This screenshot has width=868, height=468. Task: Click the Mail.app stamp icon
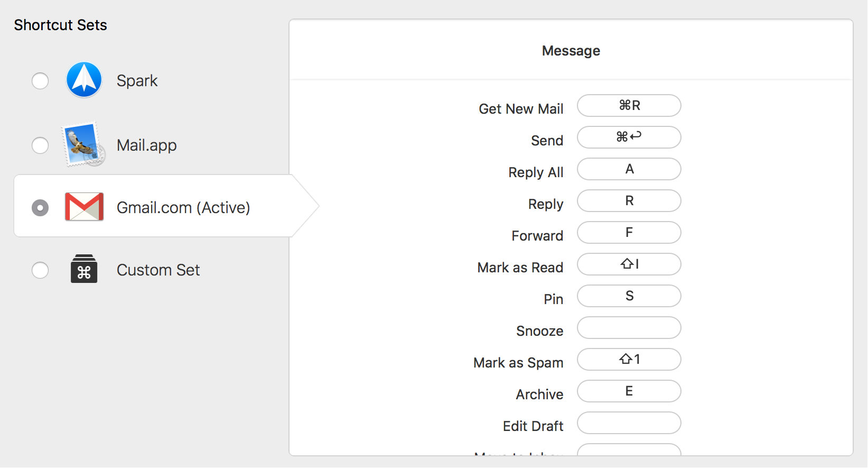pyautogui.click(x=83, y=144)
